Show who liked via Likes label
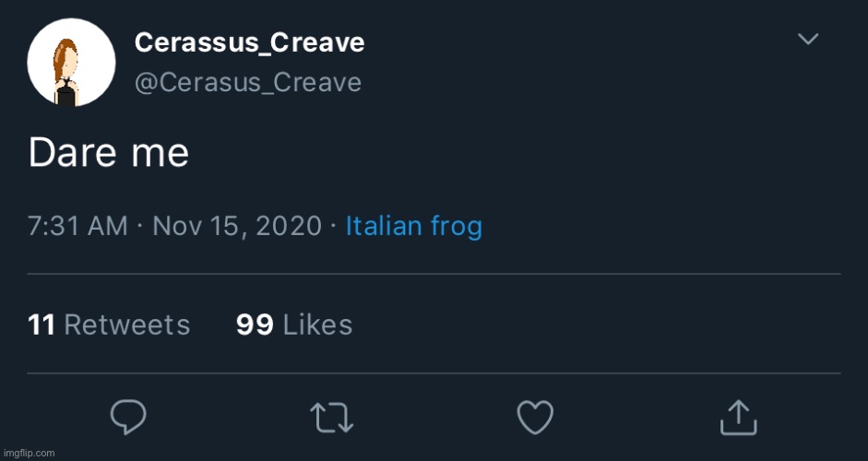This screenshot has height=461, width=868. pos(317,325)
